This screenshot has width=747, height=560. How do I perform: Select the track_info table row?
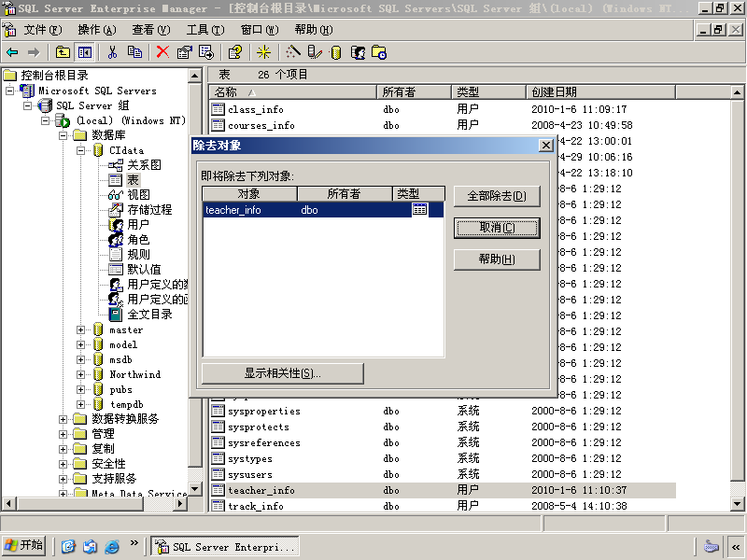pyautogui.click(x=443, y=506)
